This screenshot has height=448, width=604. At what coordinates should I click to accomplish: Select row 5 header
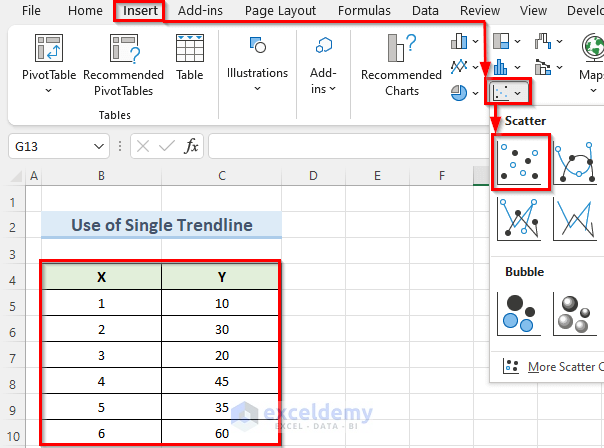[13, 307]
